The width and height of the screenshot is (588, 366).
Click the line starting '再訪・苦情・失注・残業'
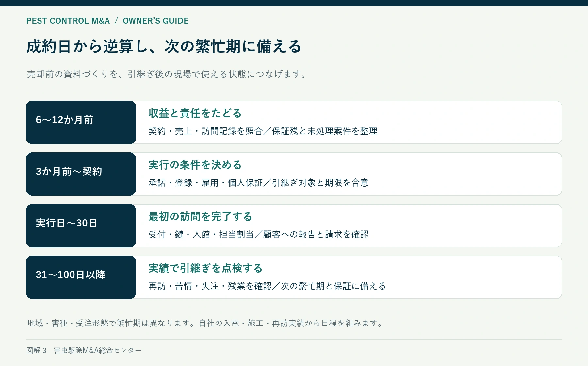(x=267, y=286)
